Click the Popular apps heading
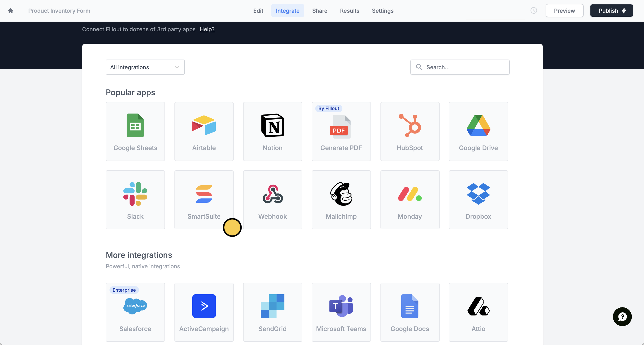The width and height of the screenshot is (644, 345). (130, 92)
